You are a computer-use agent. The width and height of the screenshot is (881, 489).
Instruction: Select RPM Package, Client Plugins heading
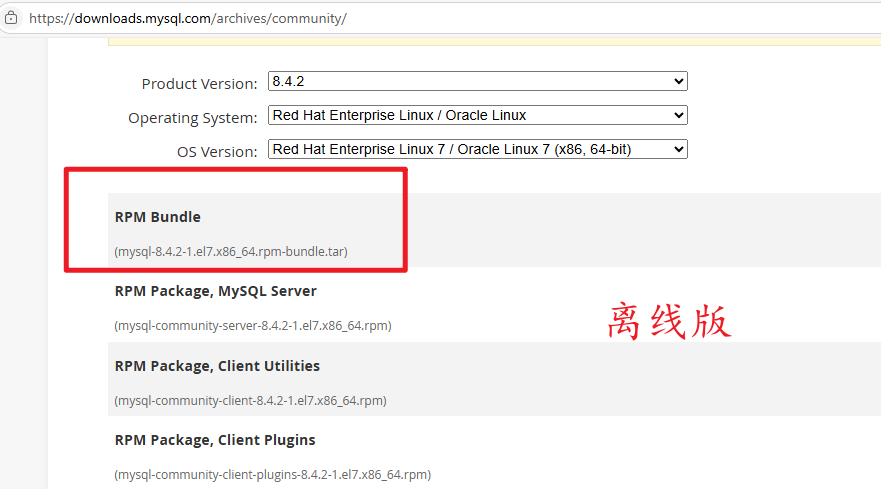pyautogui.click(x=215, y=440)
